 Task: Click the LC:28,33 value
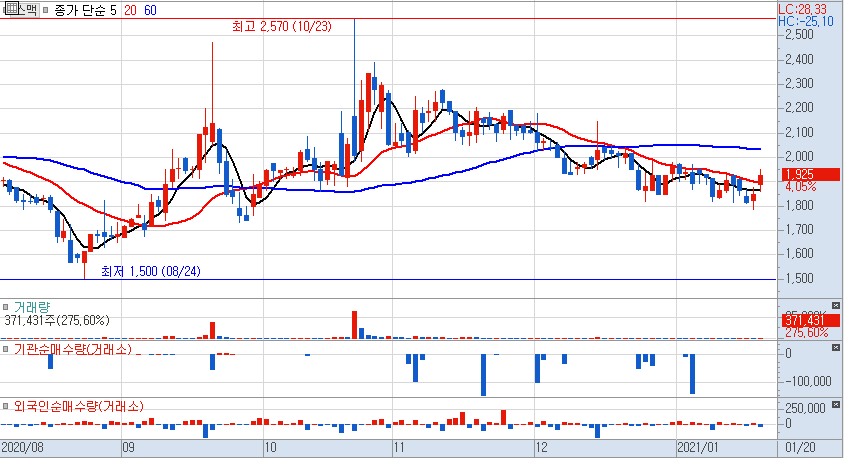[803, 9]
